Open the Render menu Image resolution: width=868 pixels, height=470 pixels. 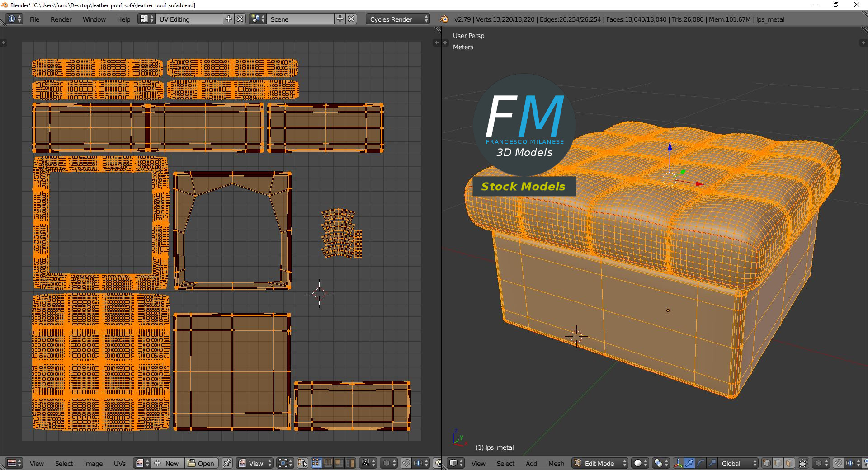(61, 19)
